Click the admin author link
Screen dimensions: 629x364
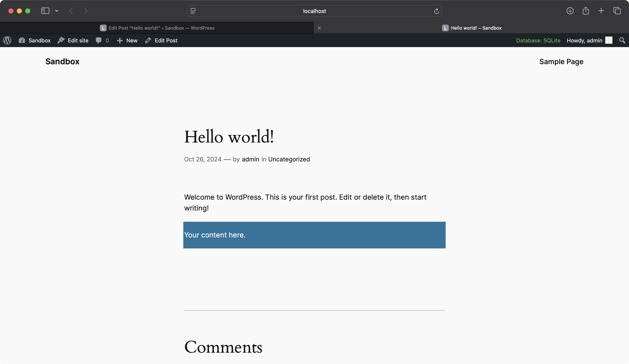coord(250,159)
